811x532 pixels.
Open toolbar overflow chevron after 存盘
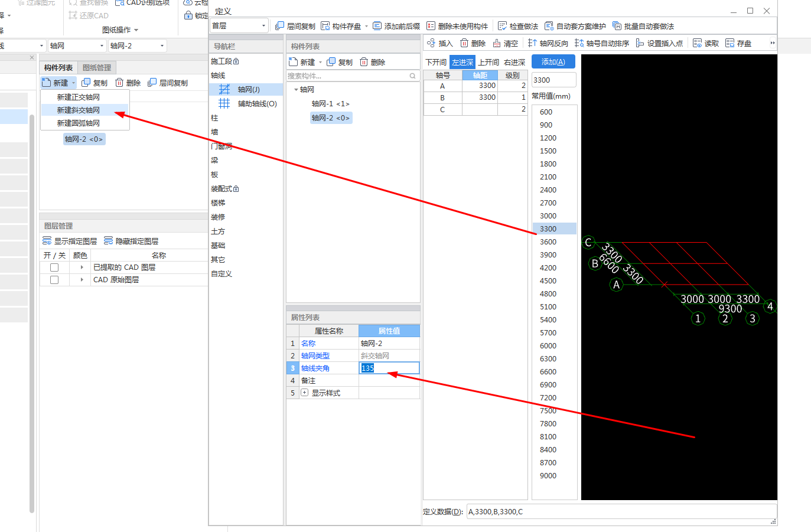click(772, 43)
